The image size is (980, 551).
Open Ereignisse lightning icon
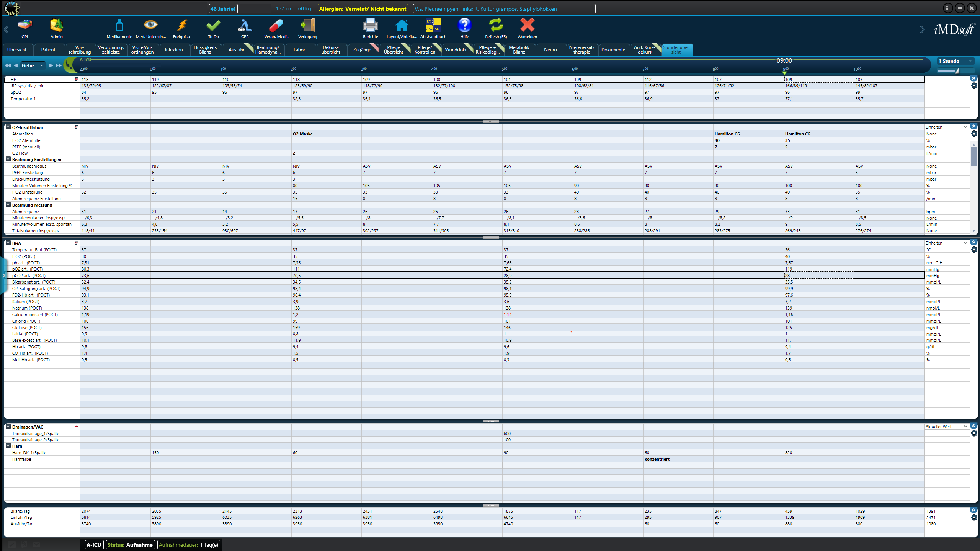(x=182, y=26)
